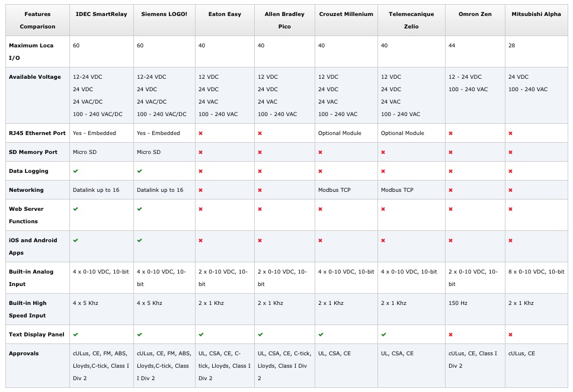
Task: Click red X for Telemecanique Zelio Web Server Functions
Action: [383, 210]
